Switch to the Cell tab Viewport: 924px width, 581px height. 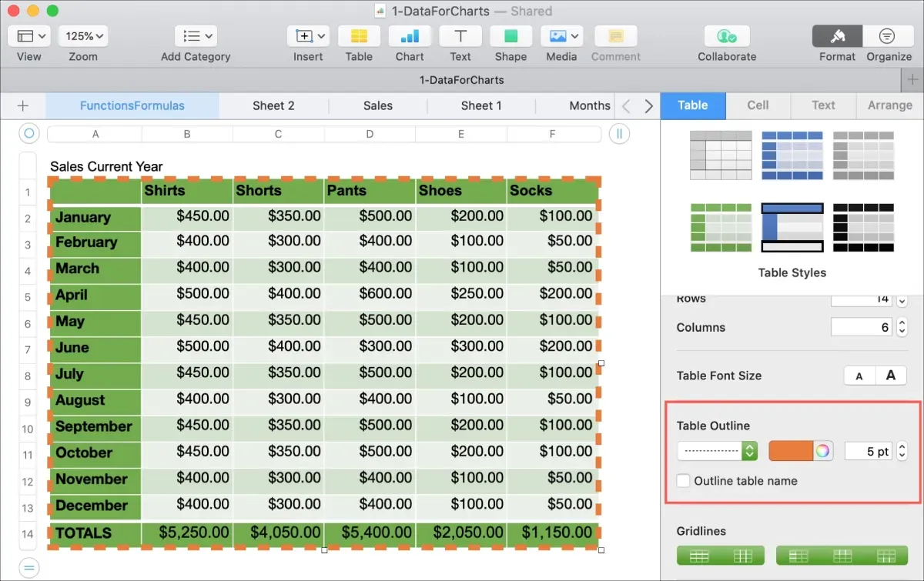coord(758,105)
